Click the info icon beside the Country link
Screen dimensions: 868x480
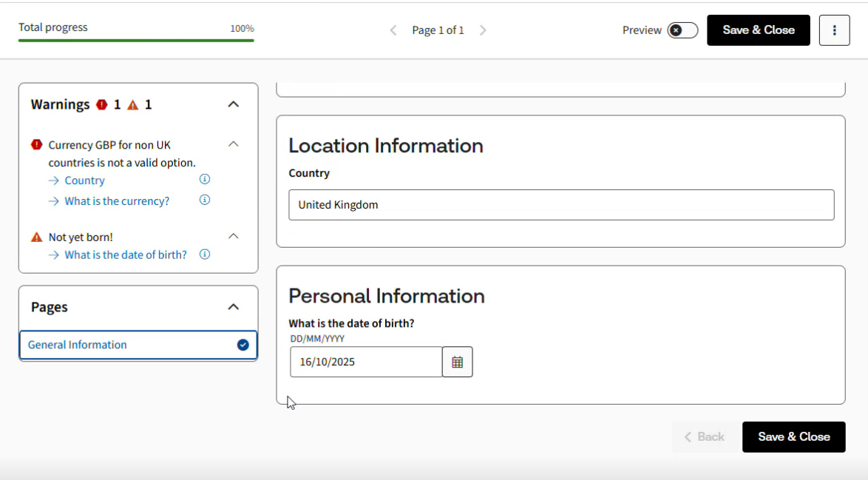coord(205,180)
